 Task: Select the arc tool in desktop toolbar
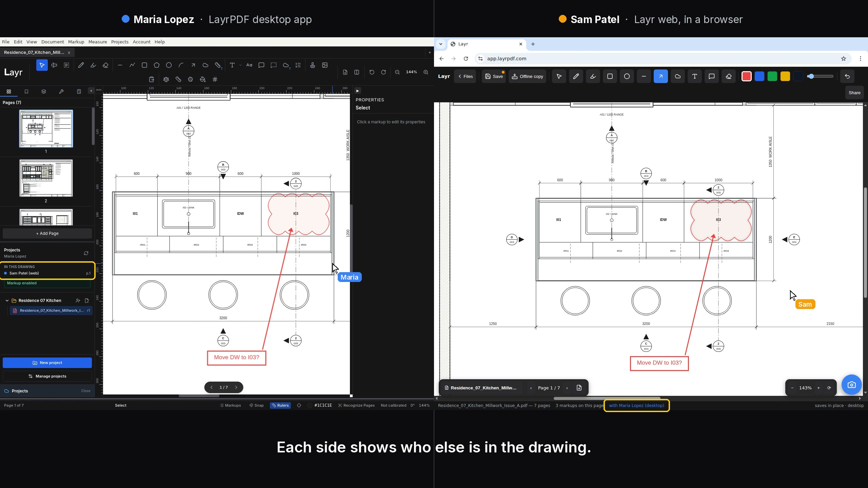[x=181, y=65]
